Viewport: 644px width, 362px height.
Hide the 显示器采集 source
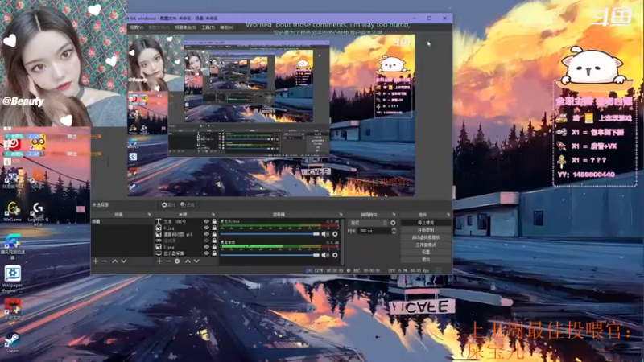tap(207, 253)
